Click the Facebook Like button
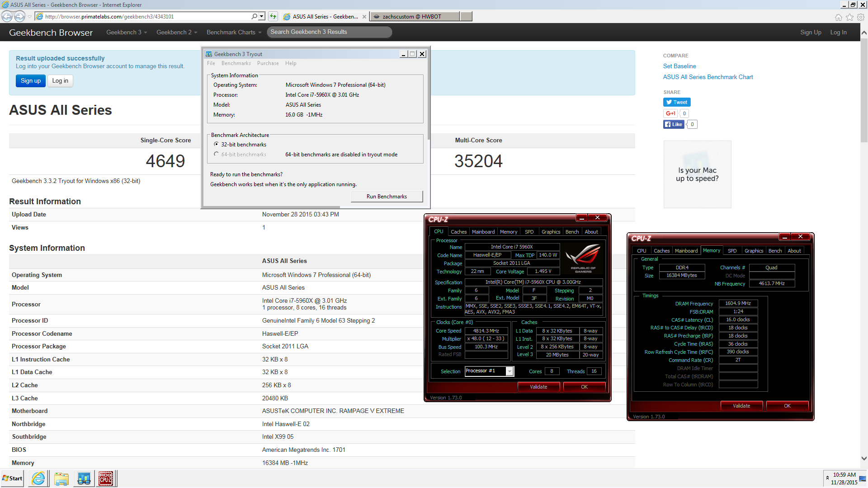The width and height of the screenshot is (868, 488). [x=674, y=124]
